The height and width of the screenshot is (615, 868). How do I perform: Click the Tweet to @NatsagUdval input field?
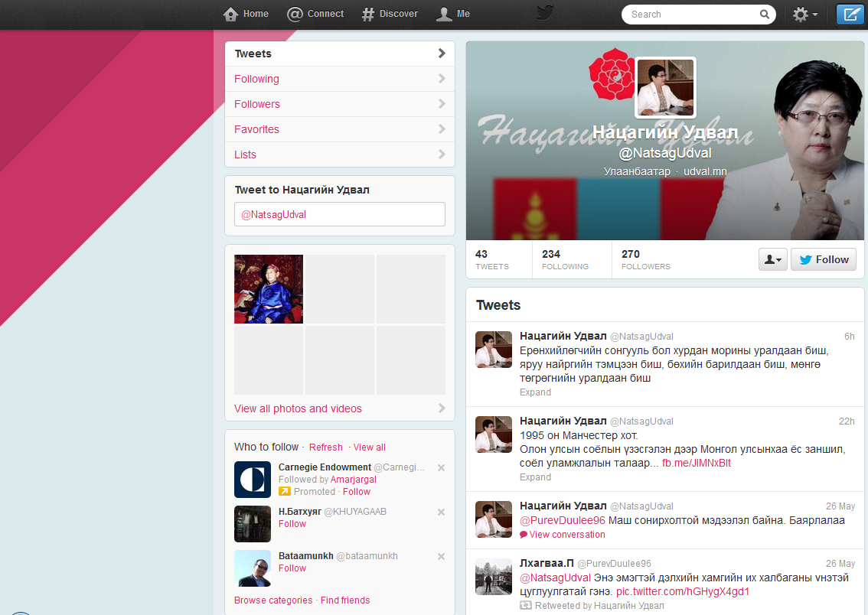(339, 214)
